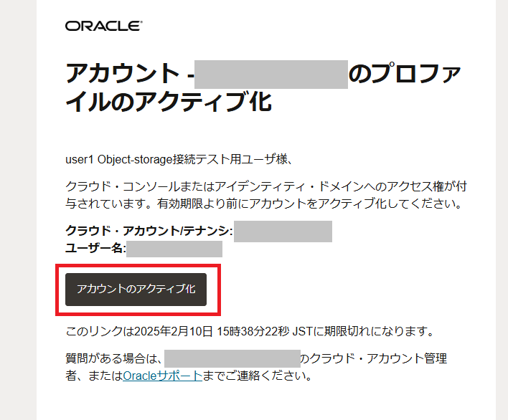Image resolution: width=508 pixels, height=420 pixels.
Task: Click the 質問がある場合は contact sentence
Action: coord(256,367)
